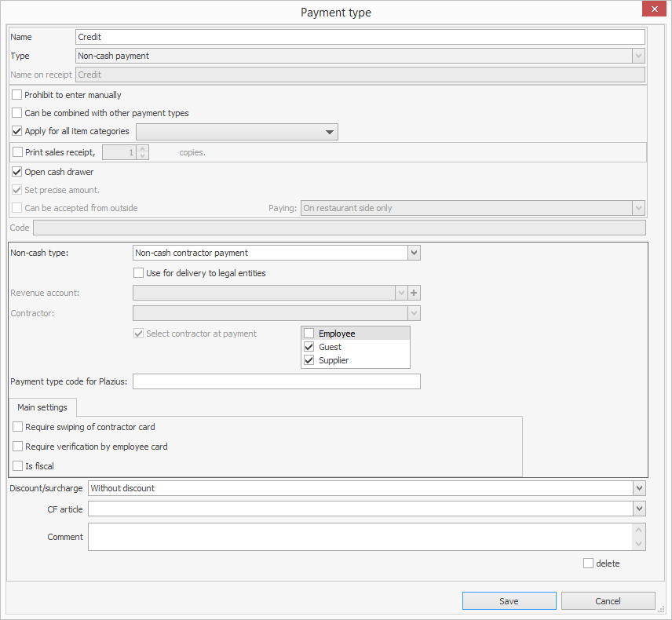The image size is (672, 620).
Task: Open the item categories dropdown list
Action: (x=330, y=132)
